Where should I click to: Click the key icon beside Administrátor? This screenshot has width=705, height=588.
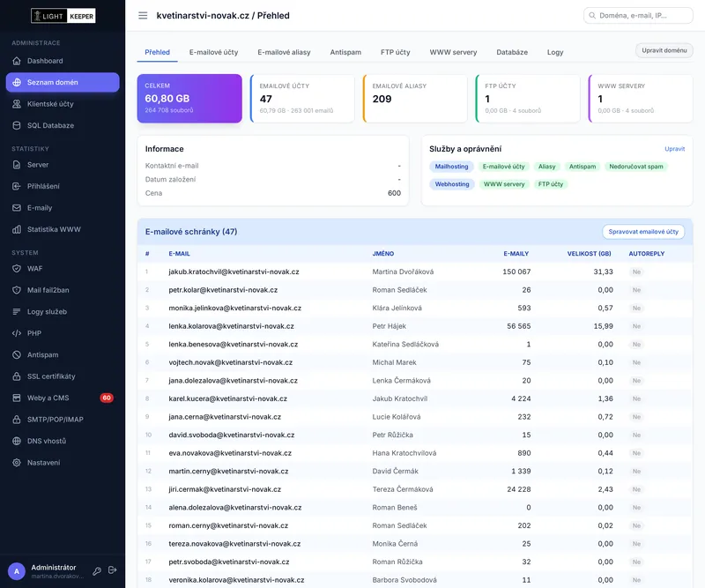point(97,571)
